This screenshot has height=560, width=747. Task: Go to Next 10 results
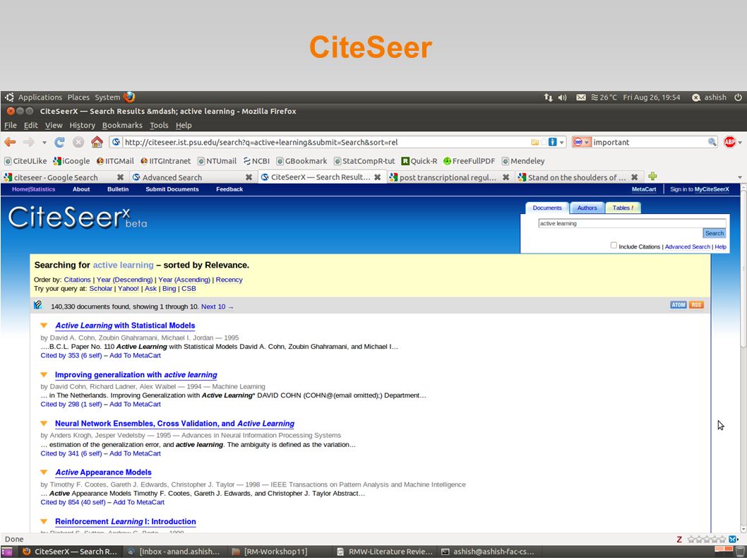[217, 306]
